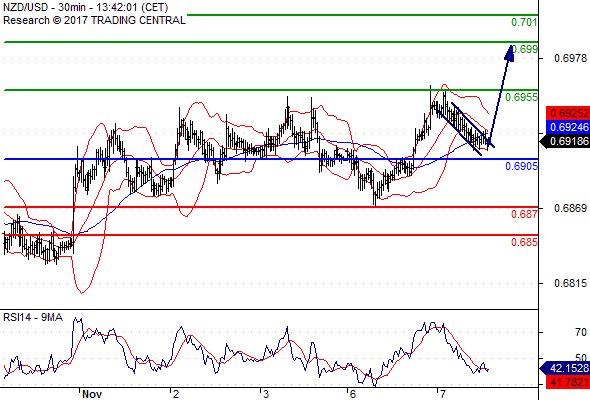Click the blue upward forecast arrow head
Image resolution: width=590 pixels, height=400 pixels.
[x=509, y=53]
